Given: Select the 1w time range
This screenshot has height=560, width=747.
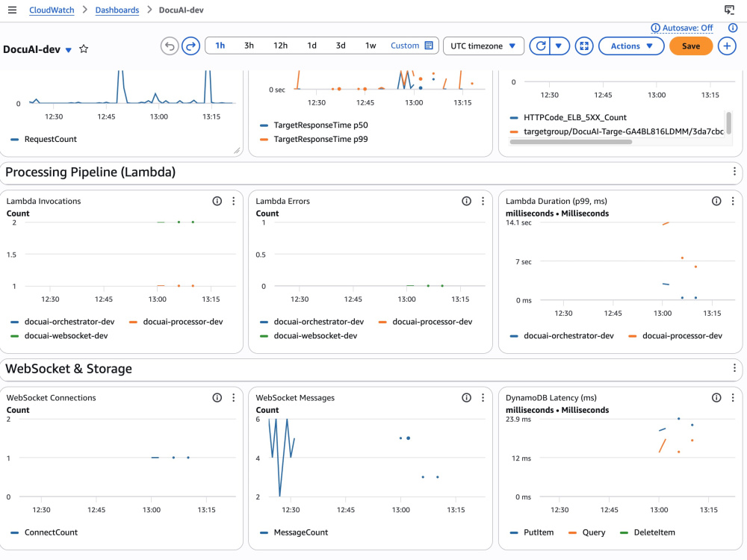Looking at the screenshot, I should pos(371,46).
